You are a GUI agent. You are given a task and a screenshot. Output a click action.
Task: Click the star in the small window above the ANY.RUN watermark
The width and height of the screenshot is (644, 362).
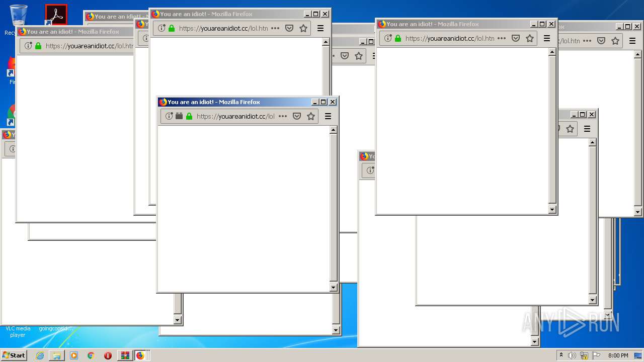(x=570, y=129)
